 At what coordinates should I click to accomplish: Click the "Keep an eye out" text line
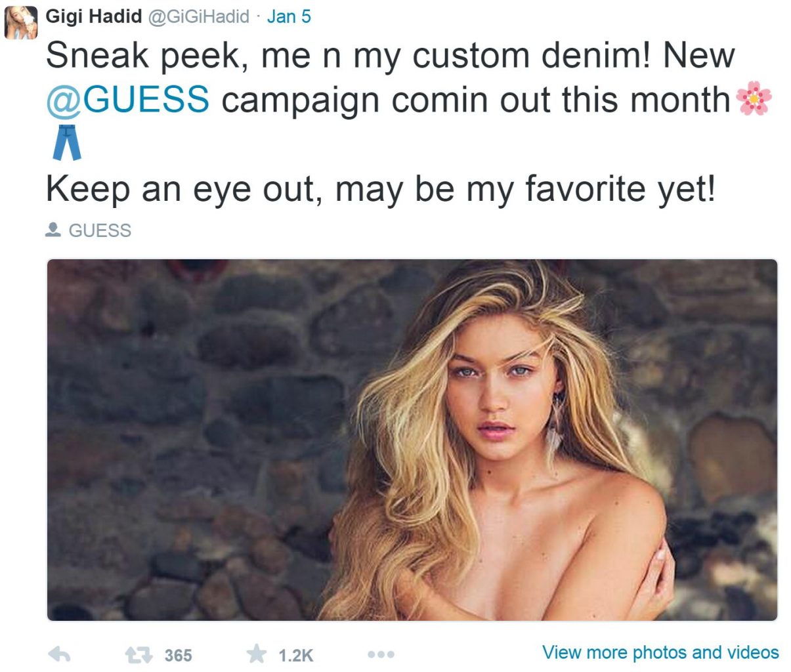point(380,189)
